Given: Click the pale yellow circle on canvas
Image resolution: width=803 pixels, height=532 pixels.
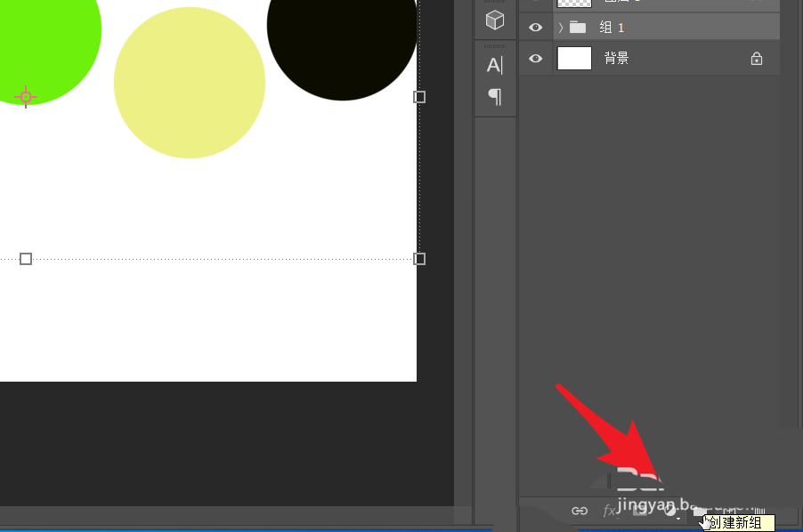Looking at the screenshot, I should coord(190,83).
